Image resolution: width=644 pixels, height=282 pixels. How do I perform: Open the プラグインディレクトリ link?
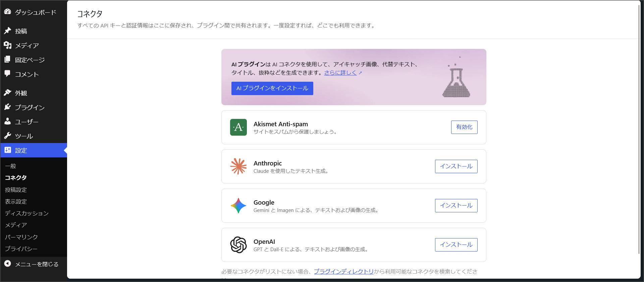click(344, 272)
